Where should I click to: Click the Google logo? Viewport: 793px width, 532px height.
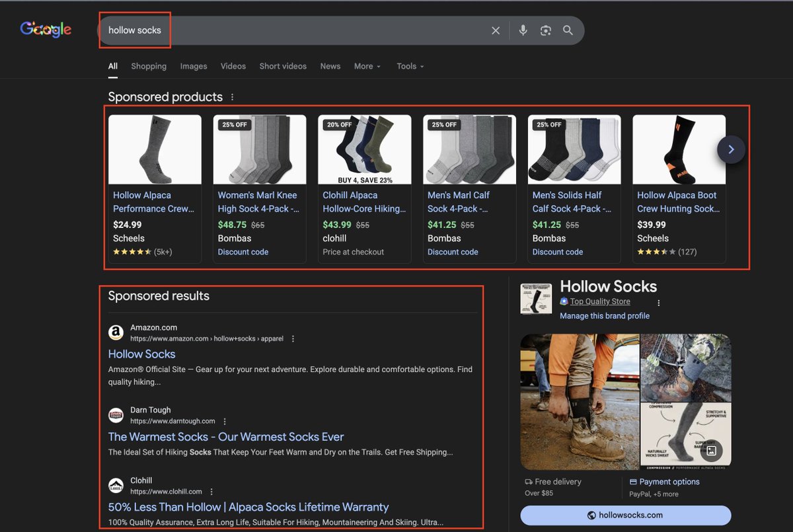coord(46,30)
